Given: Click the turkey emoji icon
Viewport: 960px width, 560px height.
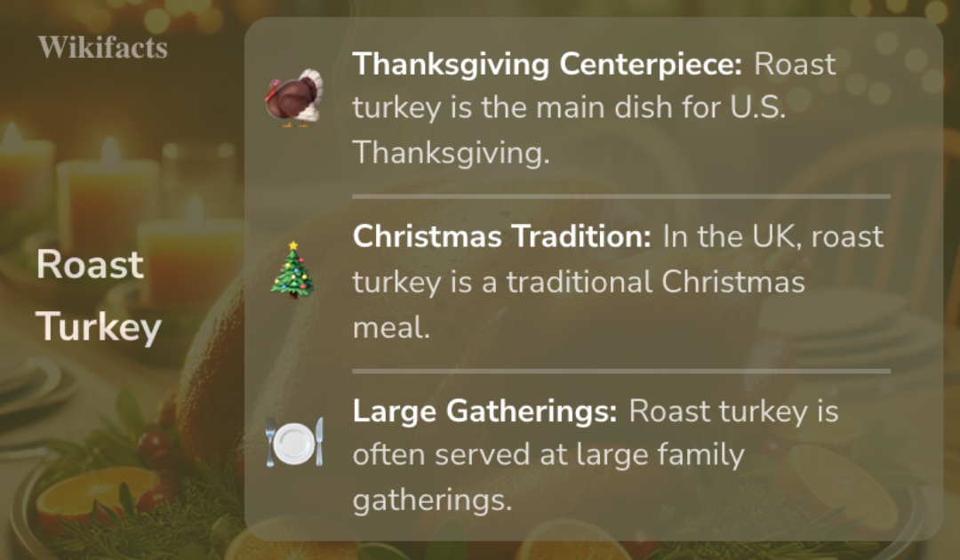Looking at the screenshot, I should [x=294, y=100].
